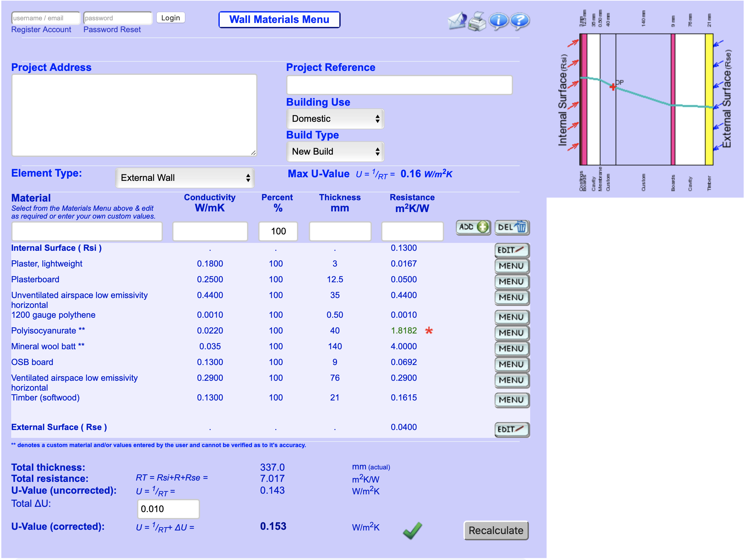Open the Element Type External Wall dropdown

(x=185, y=178)
